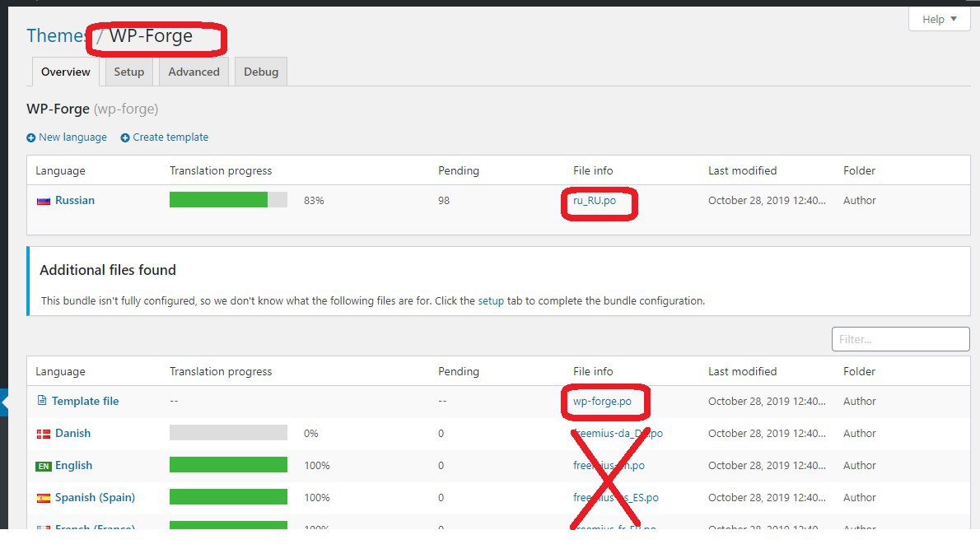
Task: Switch to the Setup tab
Action: point(128,72)
